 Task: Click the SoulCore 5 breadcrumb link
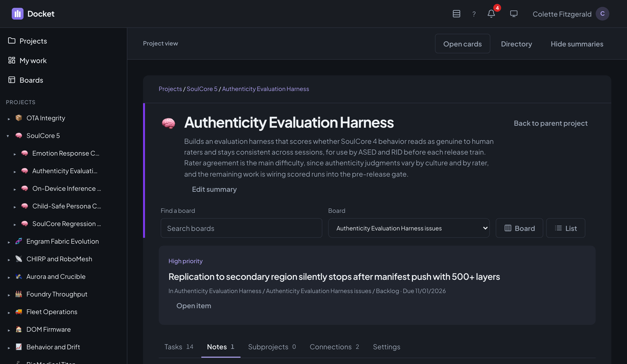(x=202, y=89)
